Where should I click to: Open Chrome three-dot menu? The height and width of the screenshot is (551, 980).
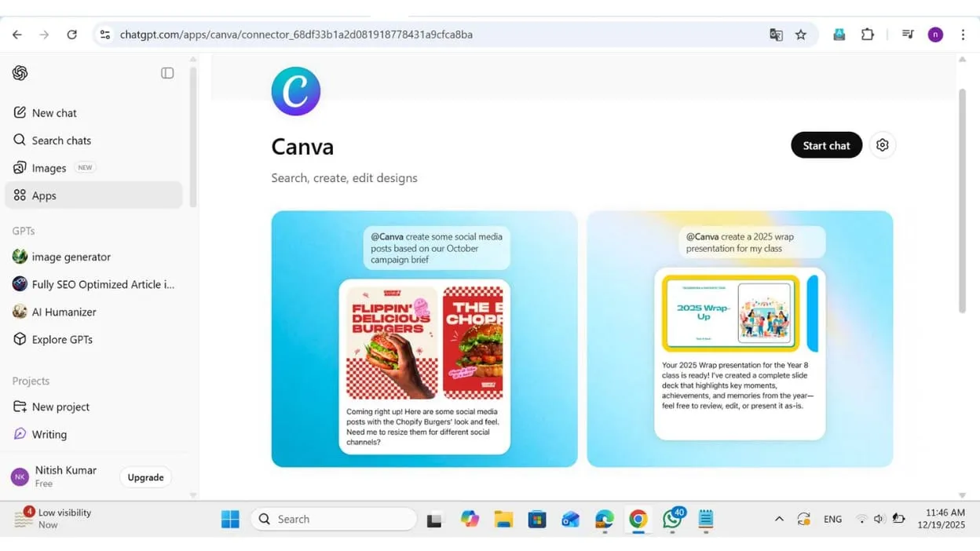(x=963, y=35)
